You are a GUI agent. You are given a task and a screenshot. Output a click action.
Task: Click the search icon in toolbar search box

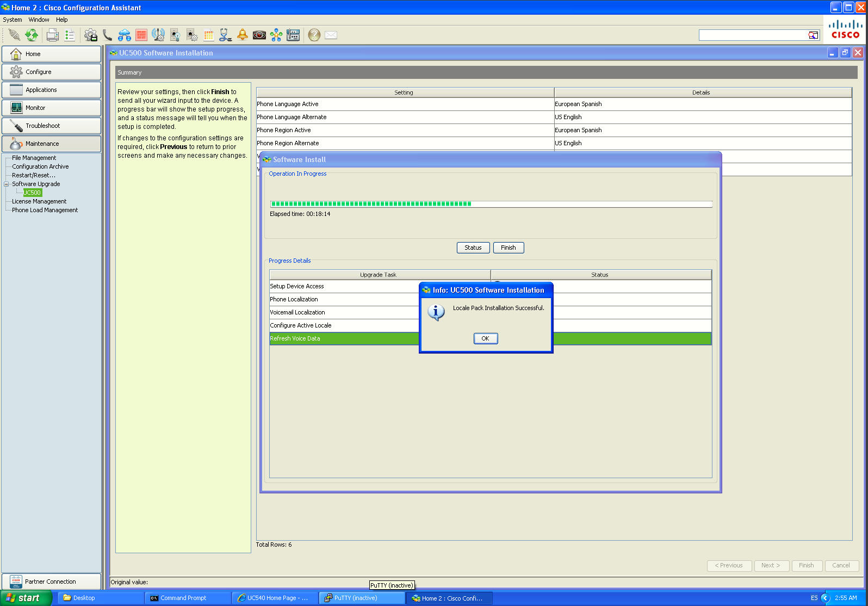point(813,35)
